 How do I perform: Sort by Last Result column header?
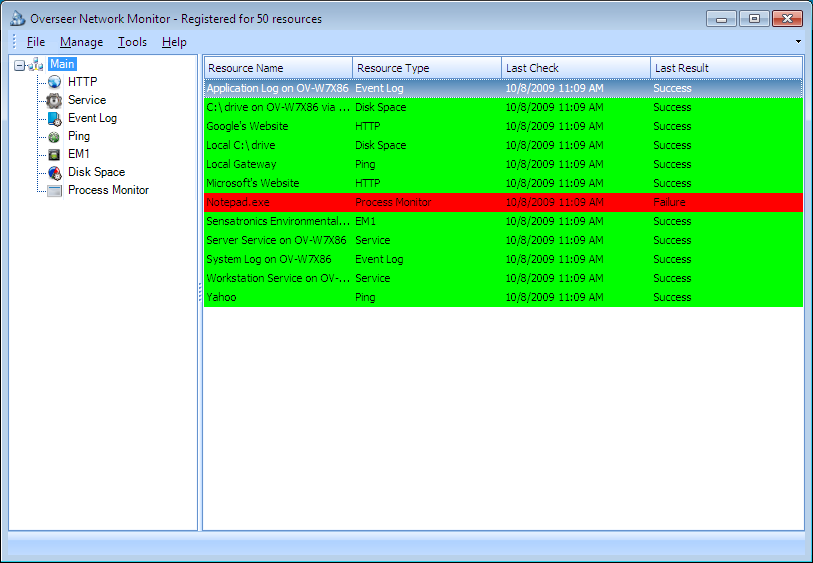click(x=726, y=68)
